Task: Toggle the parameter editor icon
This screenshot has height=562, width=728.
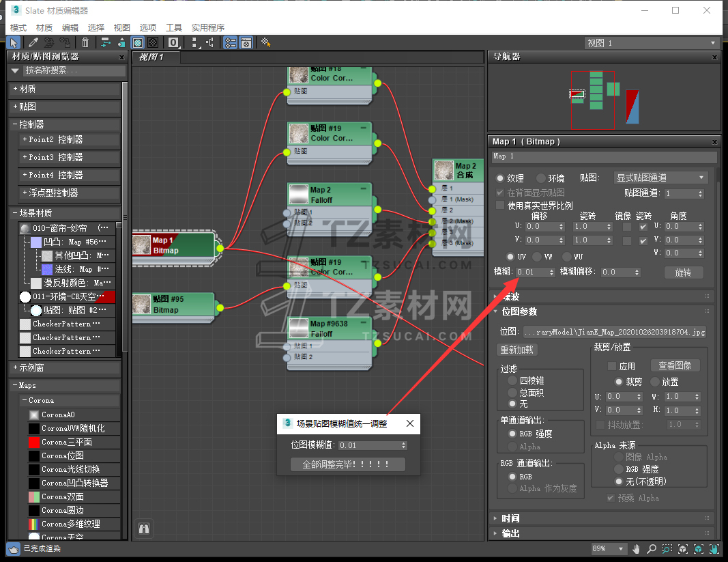Action: click(246, 43)
